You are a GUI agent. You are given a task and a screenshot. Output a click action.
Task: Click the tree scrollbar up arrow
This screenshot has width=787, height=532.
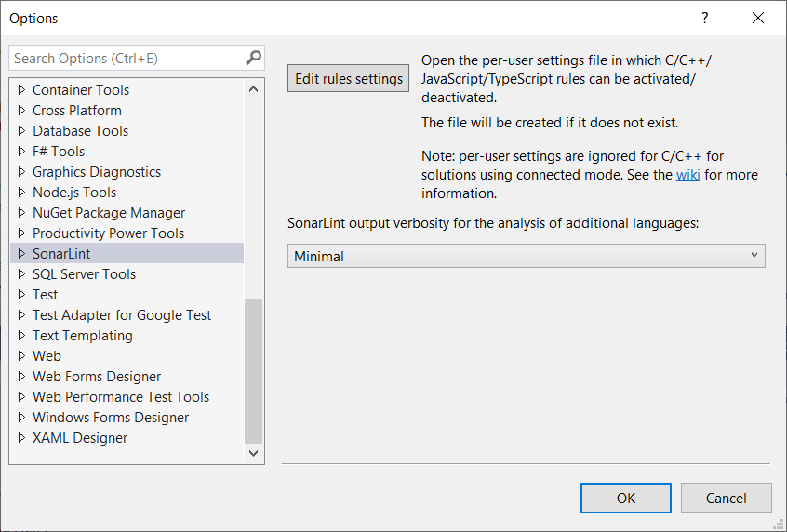pos(253,89)
